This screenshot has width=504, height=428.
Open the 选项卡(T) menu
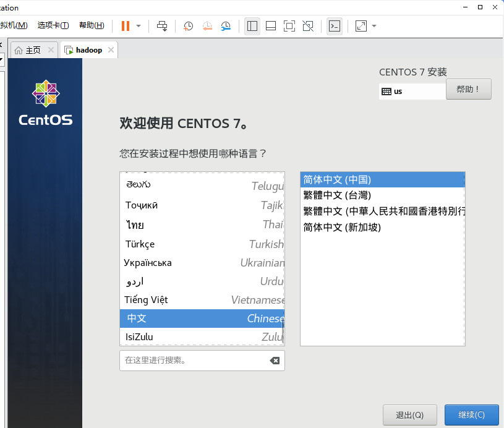53,25
